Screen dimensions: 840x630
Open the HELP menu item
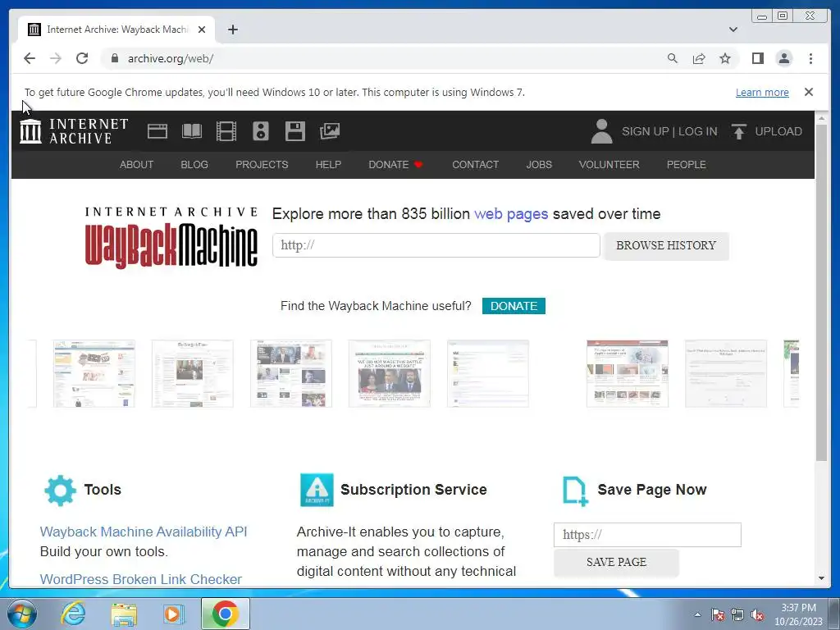click(328, 164)
